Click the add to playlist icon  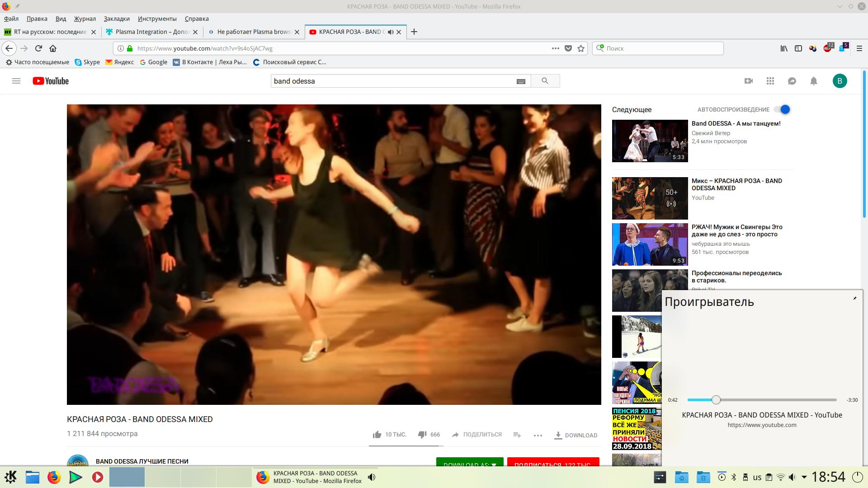(x=517, y=435)
